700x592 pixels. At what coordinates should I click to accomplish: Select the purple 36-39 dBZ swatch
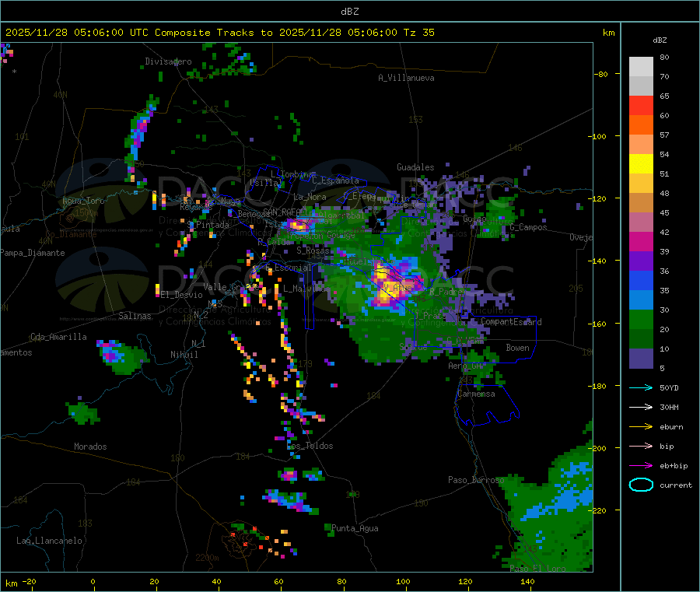641,261
